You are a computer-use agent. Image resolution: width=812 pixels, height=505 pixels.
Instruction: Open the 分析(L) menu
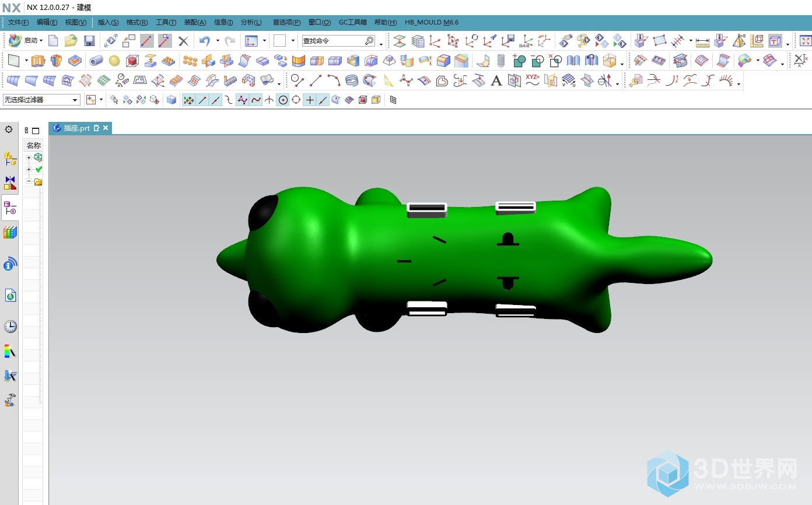251,22
